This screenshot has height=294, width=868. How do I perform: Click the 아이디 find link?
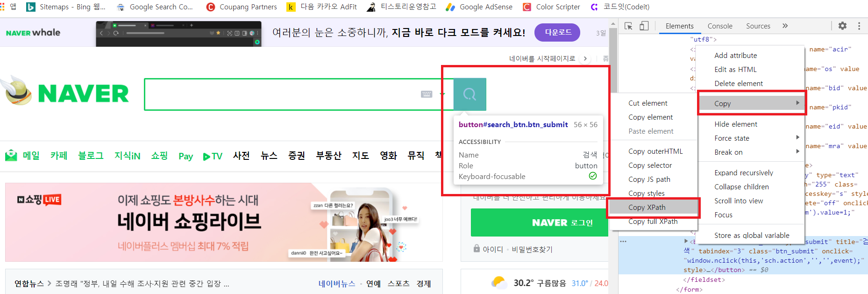coord(492,249)
